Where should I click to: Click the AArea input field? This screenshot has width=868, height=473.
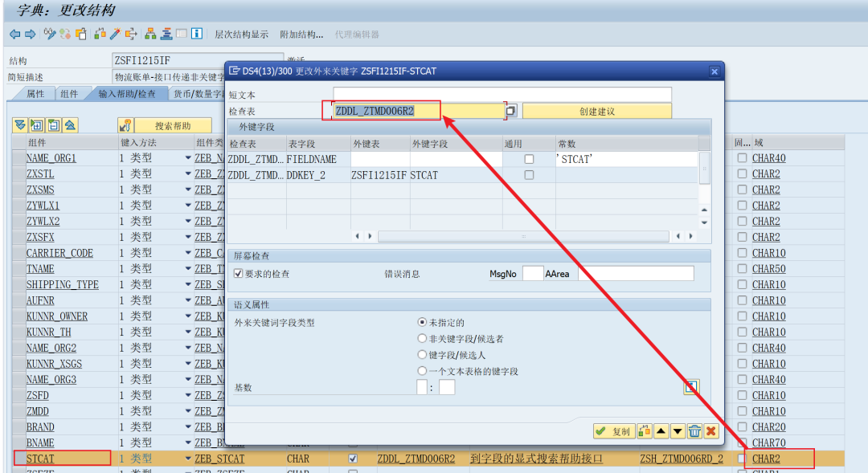[x=636, y=273]
